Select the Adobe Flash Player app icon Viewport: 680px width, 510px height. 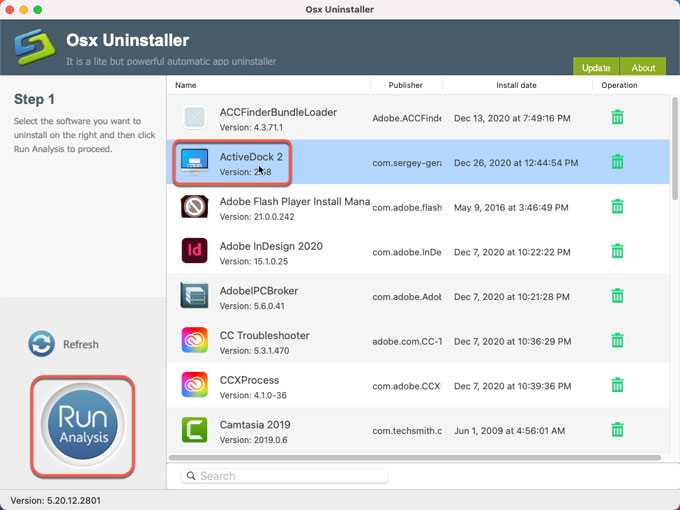pos(194,207)
